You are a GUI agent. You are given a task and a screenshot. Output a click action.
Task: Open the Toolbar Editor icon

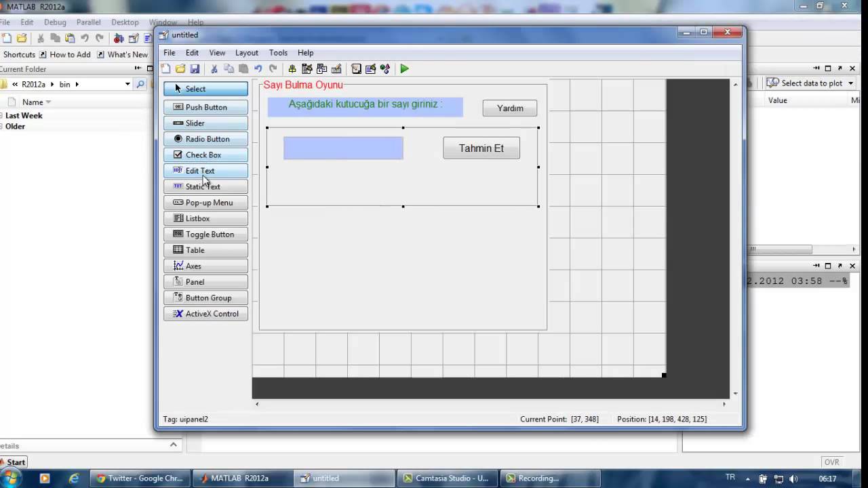point(336,68)
